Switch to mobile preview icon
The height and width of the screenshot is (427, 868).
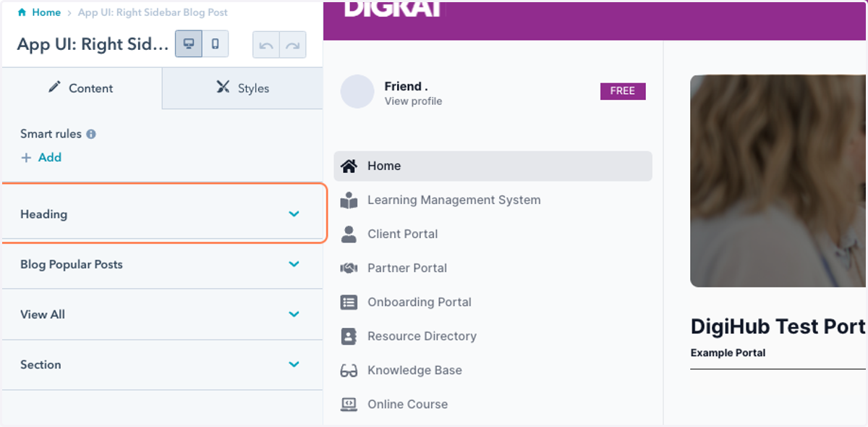[x=216, y=44]
